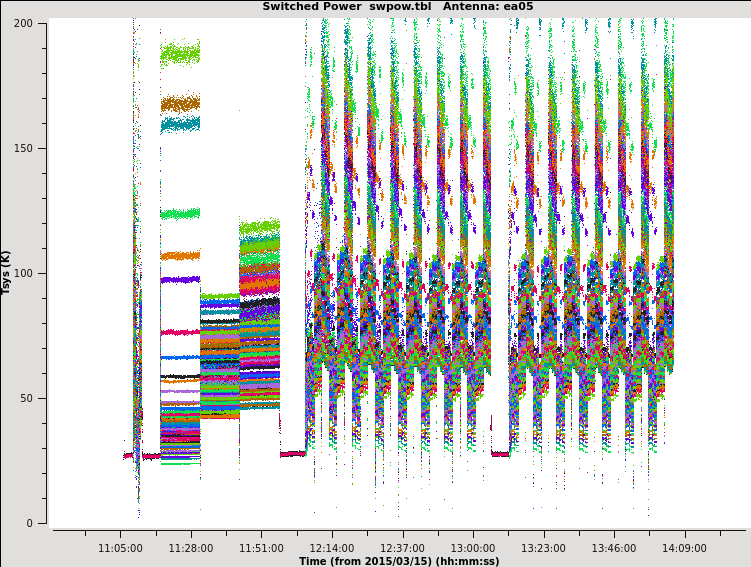Image resolution: width=751 pixels, height=567 pixels.
Task: Click the 'Tsys (K)' y-axis label
Action: tap(7, 272)
